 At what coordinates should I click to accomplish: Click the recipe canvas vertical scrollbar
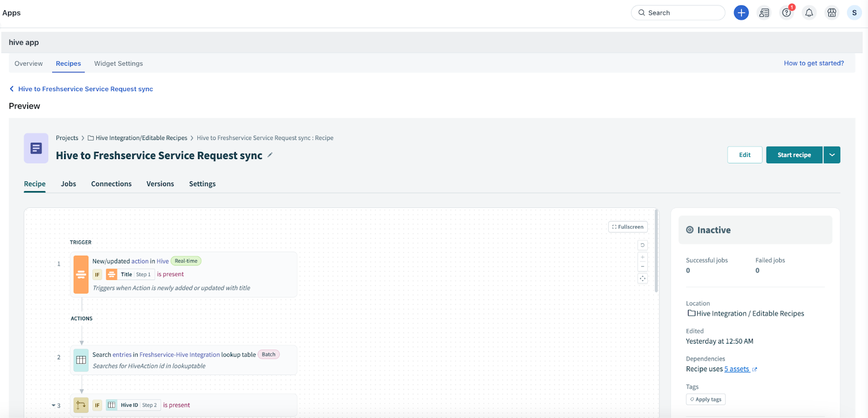(x=656, y=251)
